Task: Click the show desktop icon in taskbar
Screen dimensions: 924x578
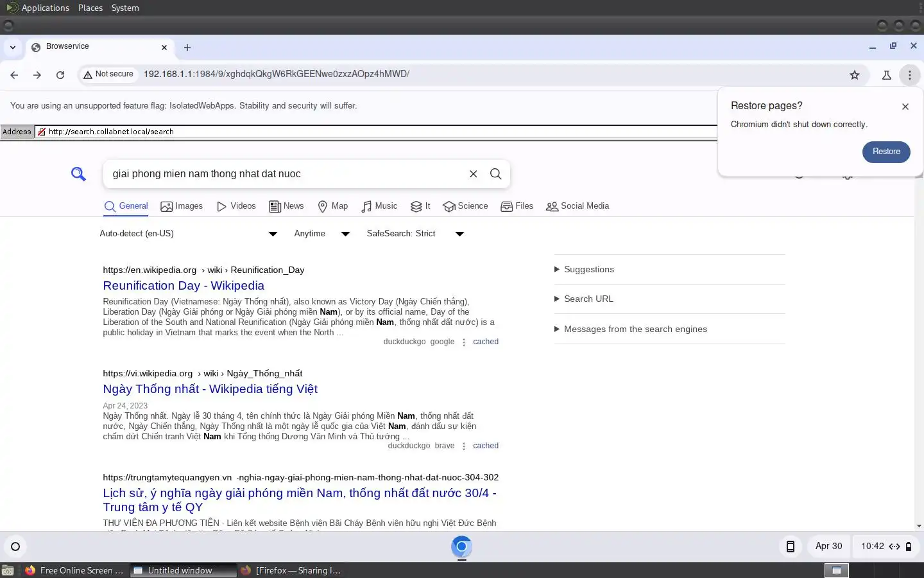Action: (x=8, y=570)
